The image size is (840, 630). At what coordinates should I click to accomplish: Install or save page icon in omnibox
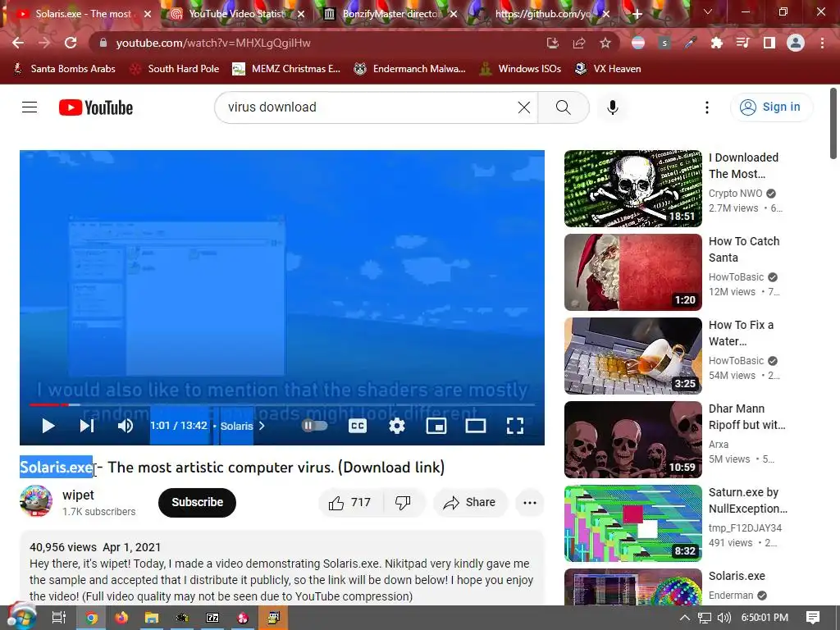point(552,43)
